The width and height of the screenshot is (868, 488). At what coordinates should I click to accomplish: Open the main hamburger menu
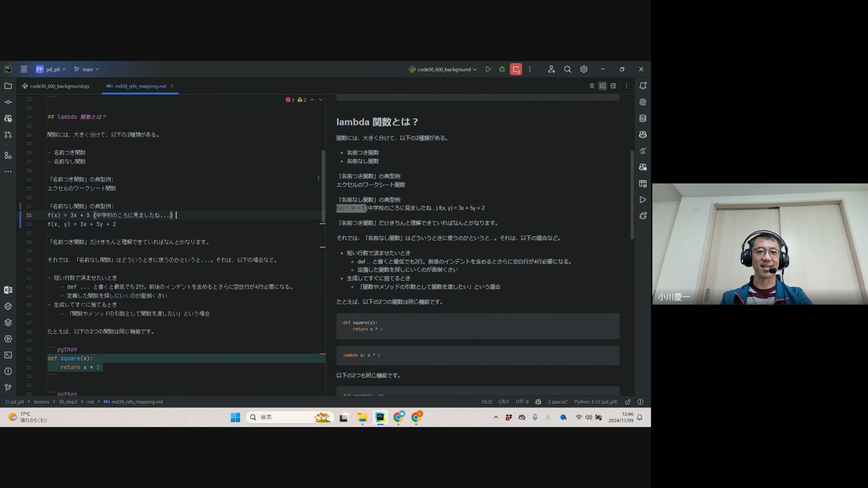coord(24,69)
